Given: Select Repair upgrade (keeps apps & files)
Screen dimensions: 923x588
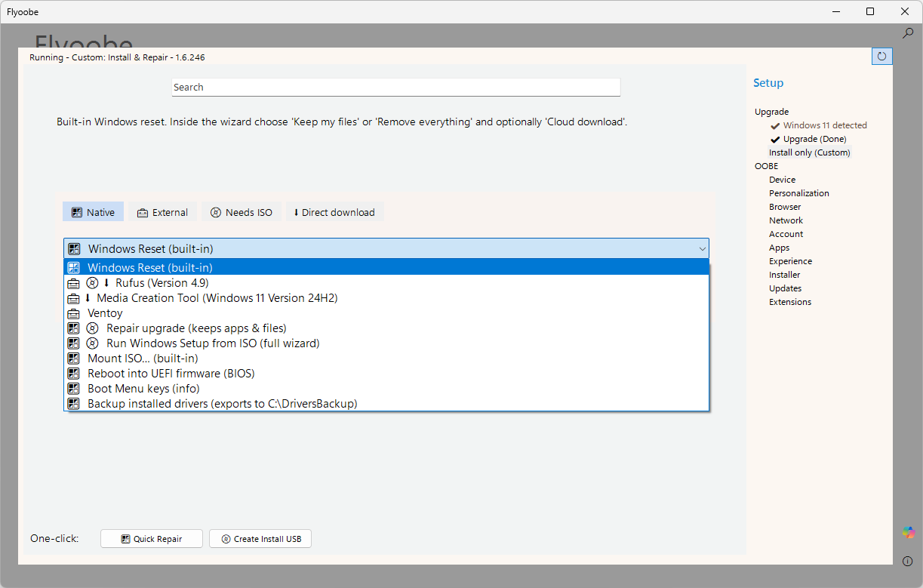Looking at the screenshot, I should [386, 328].
